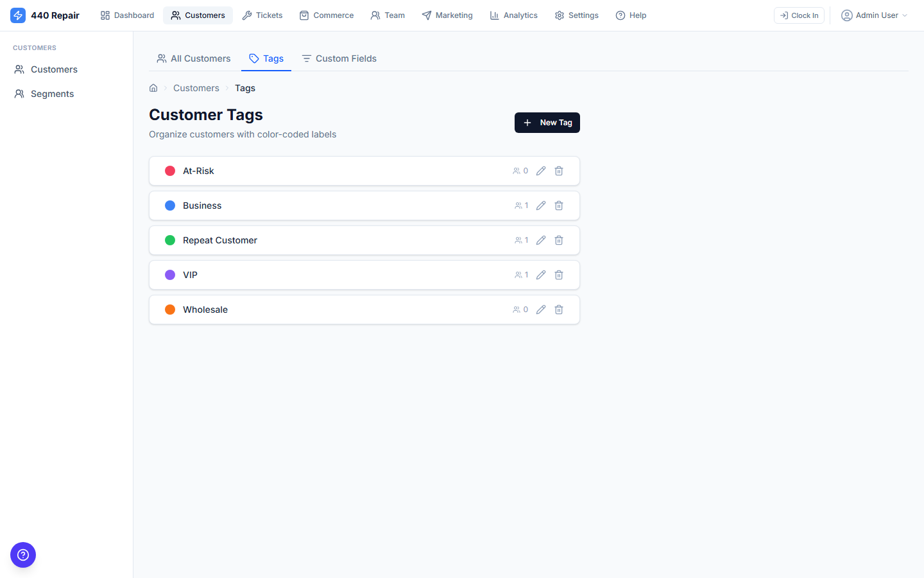Open the All Customers tab

(x=194, y=58)
